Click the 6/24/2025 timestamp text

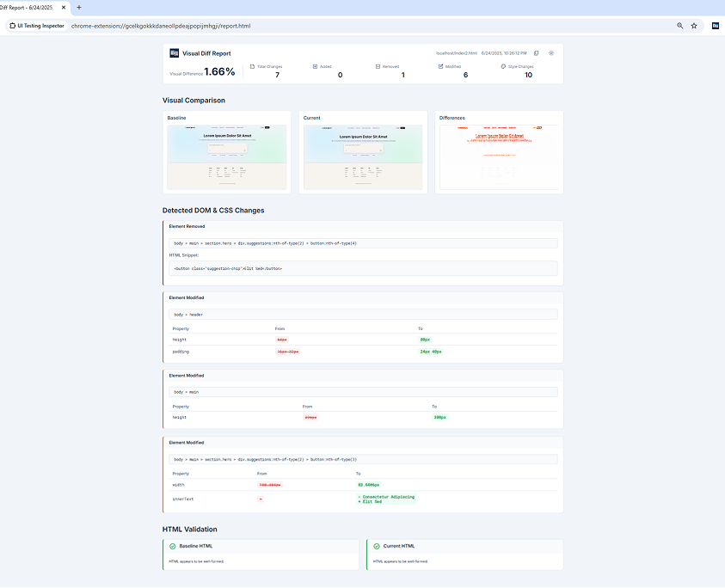coord(504,53)
